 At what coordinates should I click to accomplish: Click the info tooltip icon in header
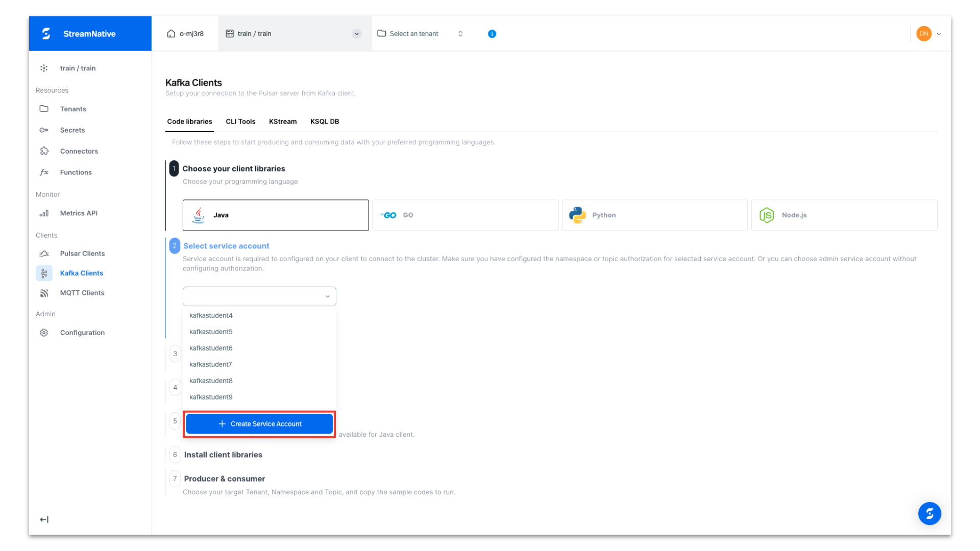tap(492, 34)
